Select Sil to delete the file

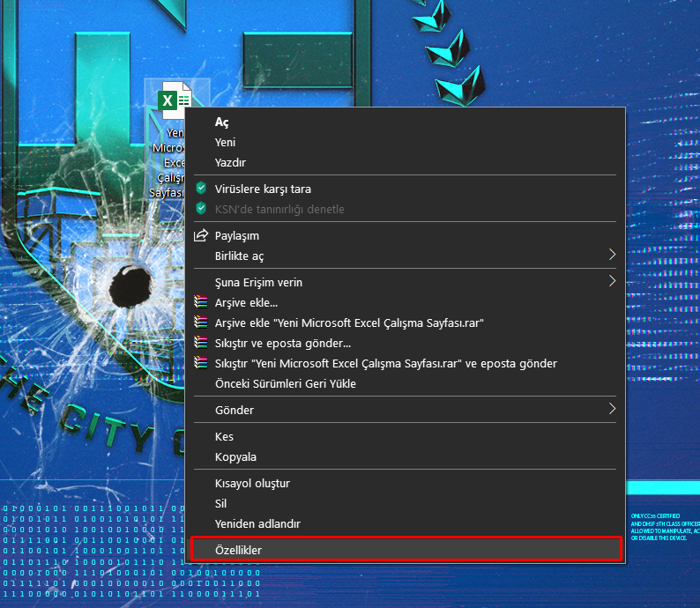click(221, 504)
